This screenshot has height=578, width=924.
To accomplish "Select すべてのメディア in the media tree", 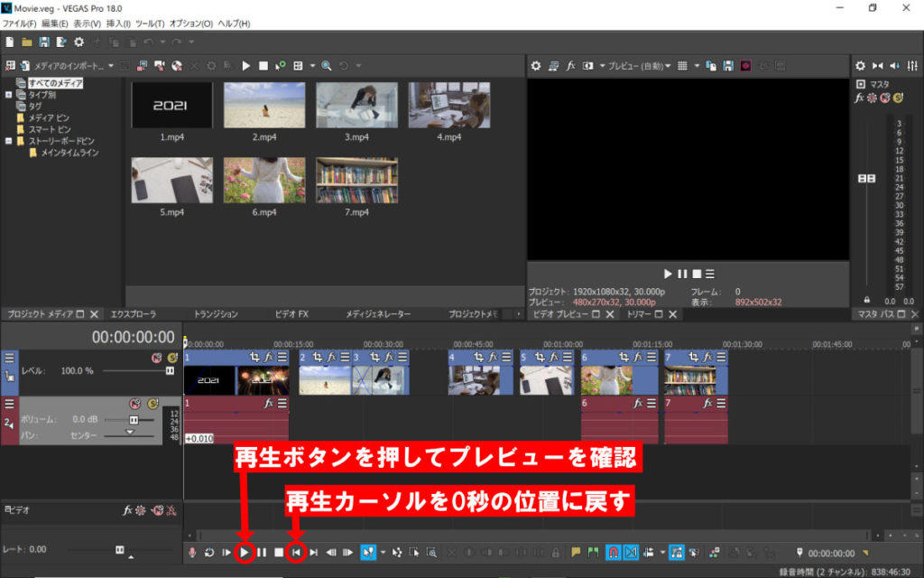I will tap(54, 83).
